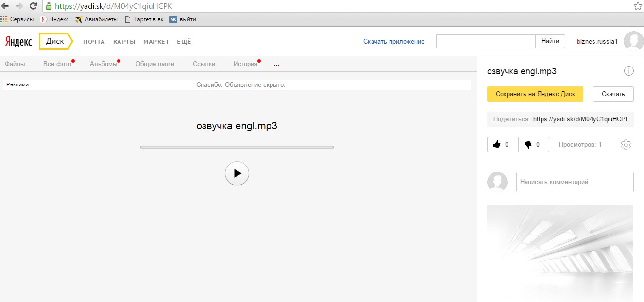The width and height of the screenshot is (644, 302).
Task: Switch to the Все фото tab
Action: pyautogui.click(x=57, y=64)
